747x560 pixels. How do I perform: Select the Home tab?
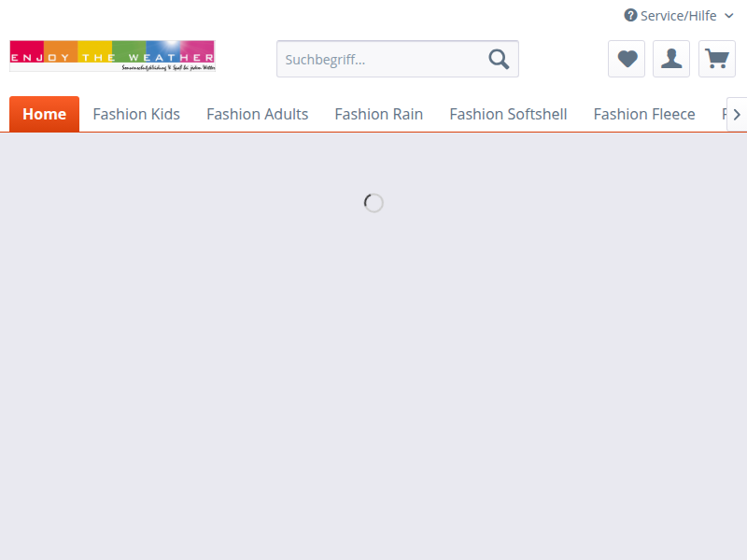(45, 114)
